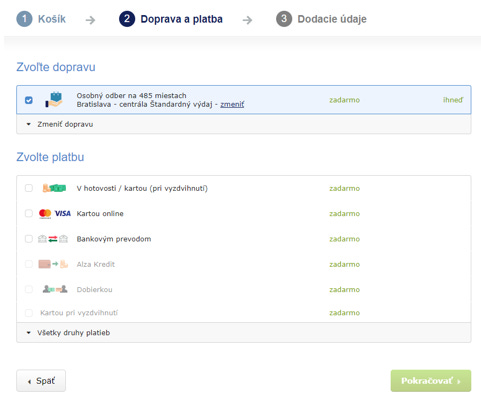Uncheck the Osobný odber delivery checkbox
Screen dimensions: 481x407
coord(29,100)
